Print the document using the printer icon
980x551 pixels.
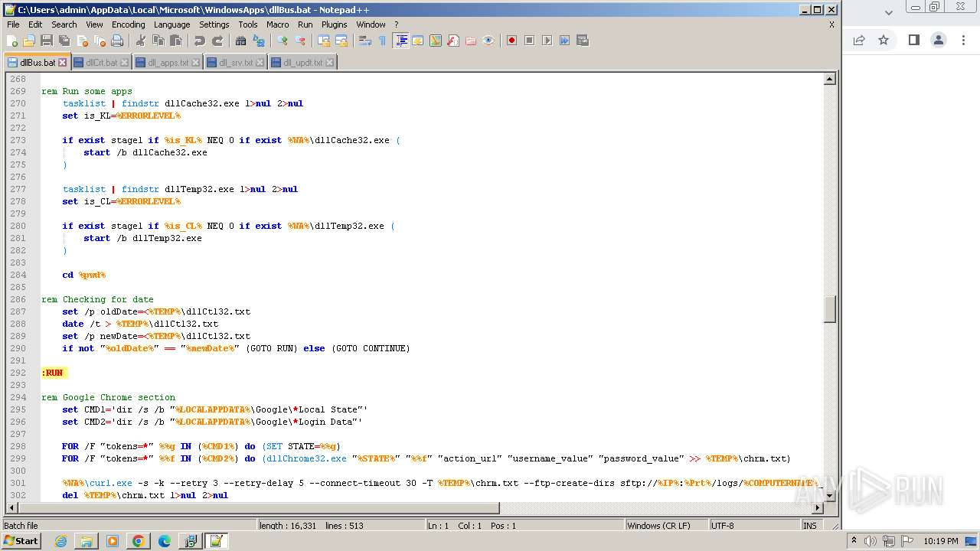[117, 41]
